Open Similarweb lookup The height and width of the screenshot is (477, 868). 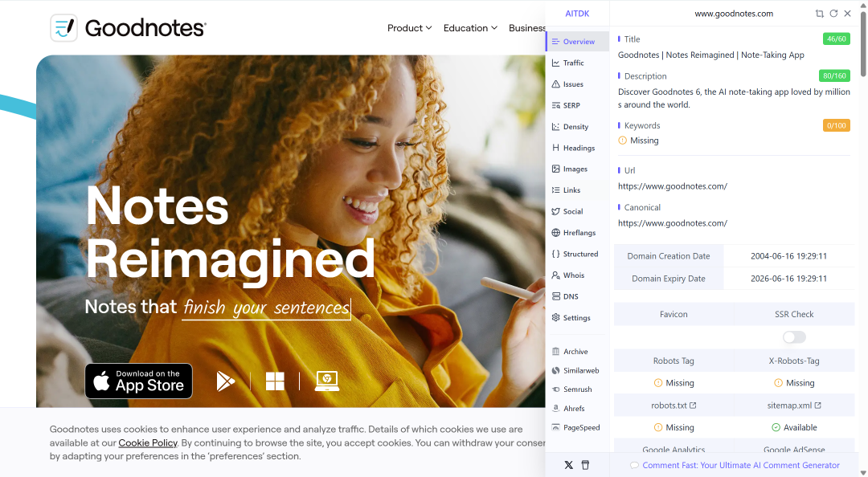pos(577,370)
